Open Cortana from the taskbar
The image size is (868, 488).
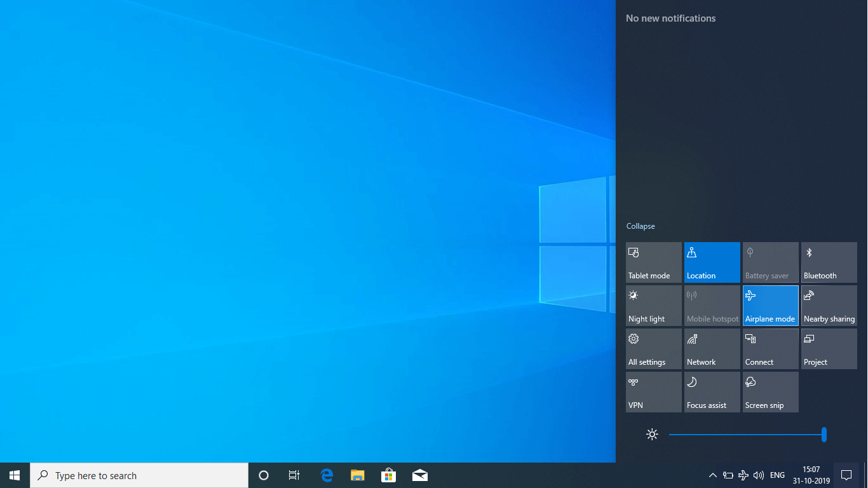coord(264,475)
